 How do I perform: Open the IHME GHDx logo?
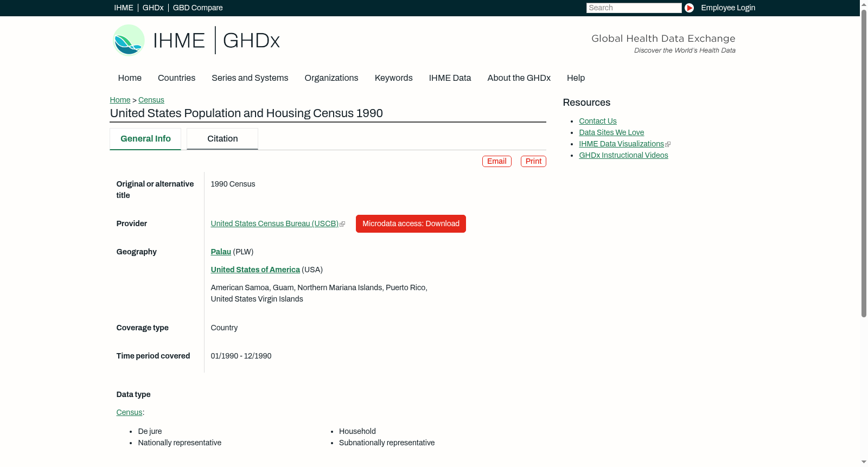[196, 40]
